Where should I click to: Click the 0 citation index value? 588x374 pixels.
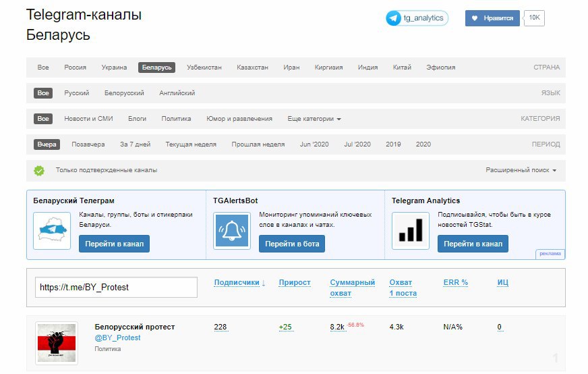pyautogui.click(x=499, y=327)
